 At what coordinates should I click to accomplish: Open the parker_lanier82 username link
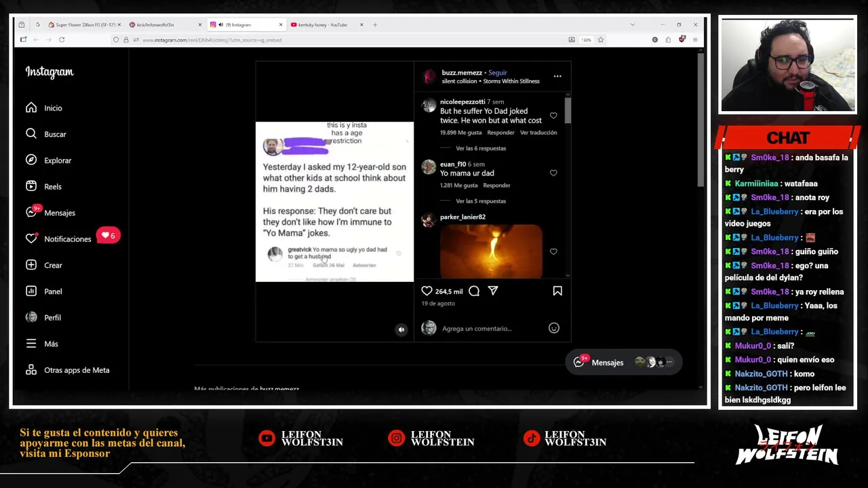tap(462, 217)
